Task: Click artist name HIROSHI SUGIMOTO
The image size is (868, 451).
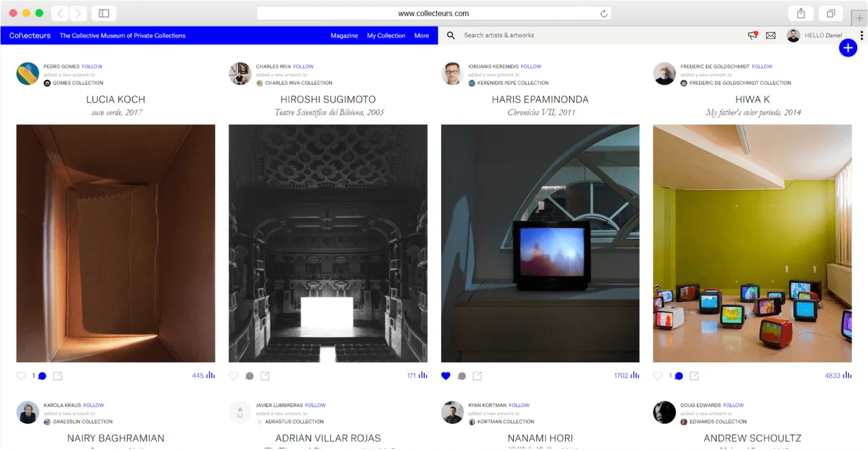Action: pyautogui.click(x=328, y=99)
